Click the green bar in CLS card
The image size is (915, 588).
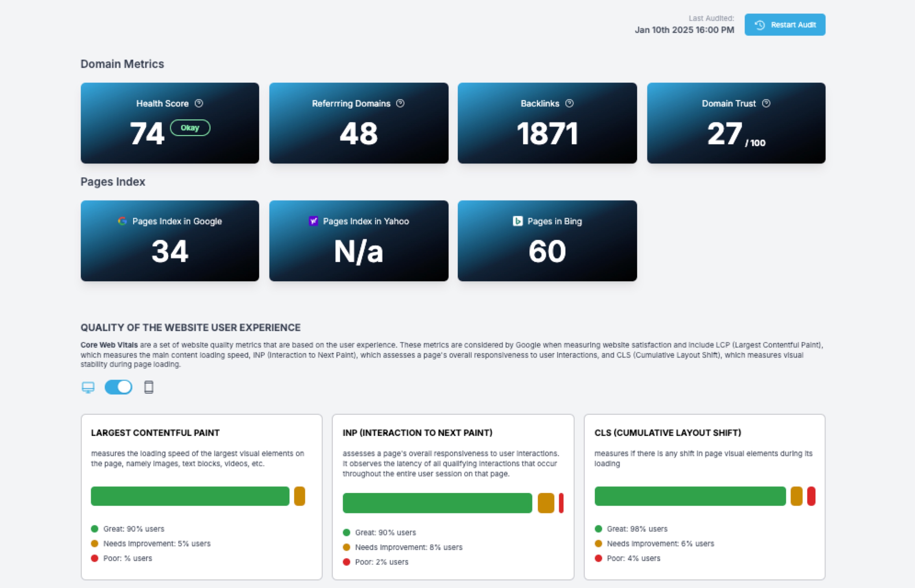click(x=690, y=496)
